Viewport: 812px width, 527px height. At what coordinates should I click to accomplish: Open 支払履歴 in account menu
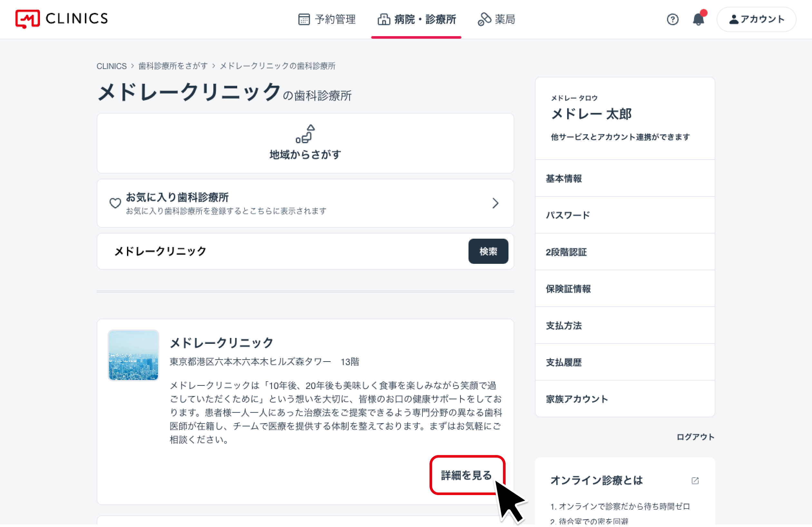coord(625,362)
